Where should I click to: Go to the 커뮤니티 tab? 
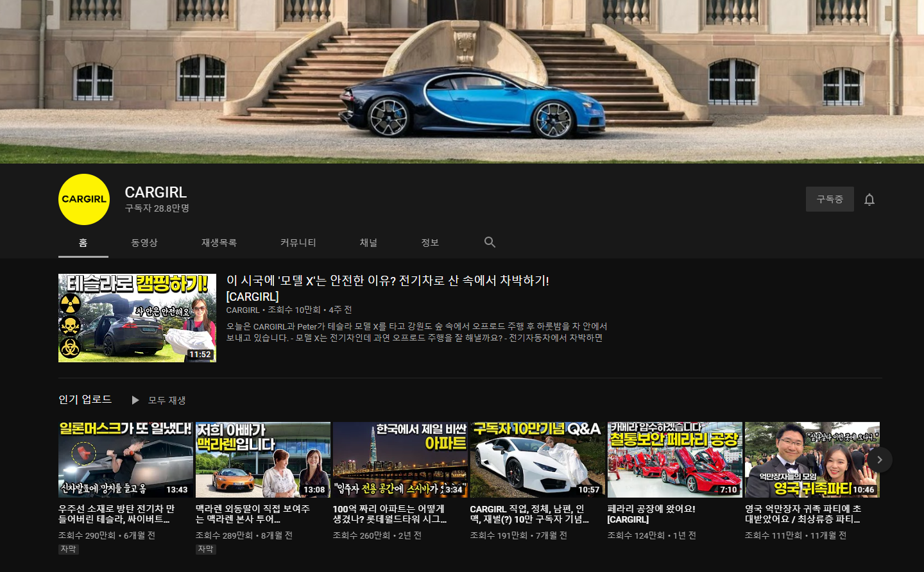(x=298, y=242)
